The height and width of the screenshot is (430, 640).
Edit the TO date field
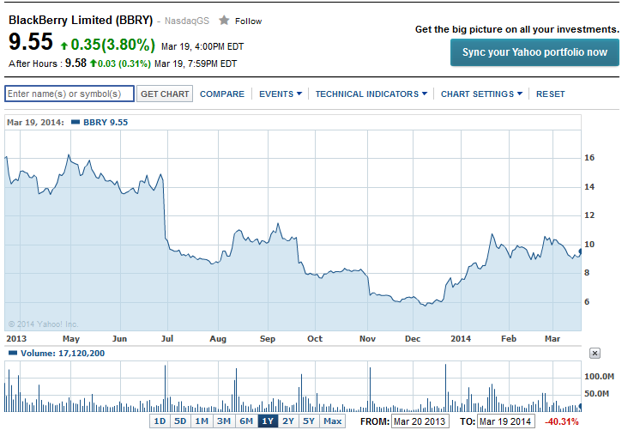click(x=506, y=421)
